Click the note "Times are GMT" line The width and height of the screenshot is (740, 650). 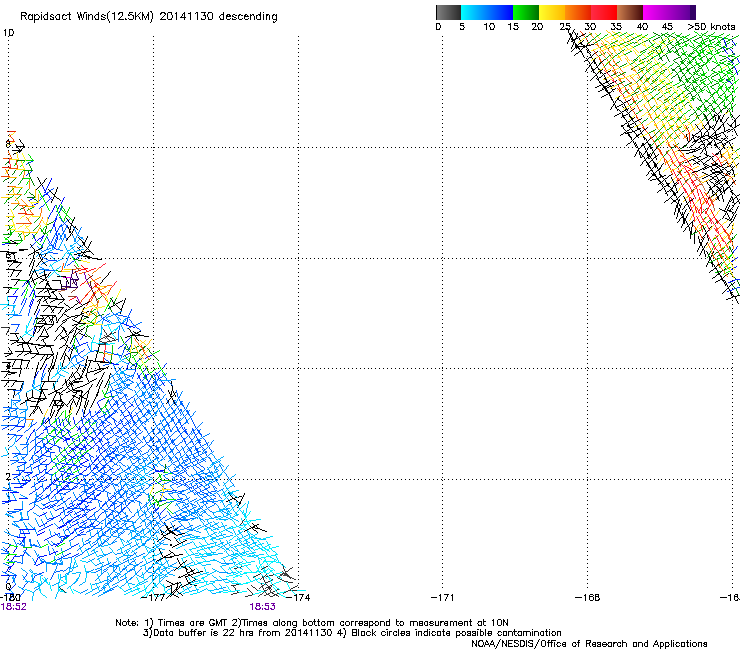click(x=312, y=623)
